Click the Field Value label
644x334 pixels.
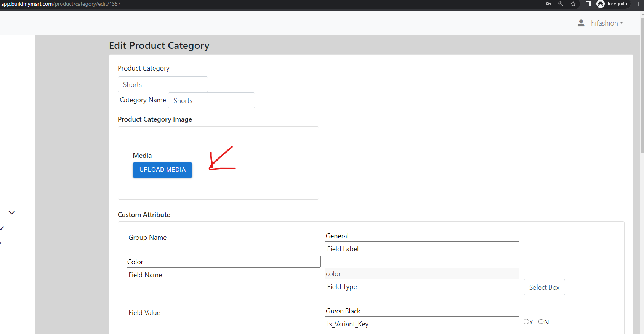tap(144, 313)
